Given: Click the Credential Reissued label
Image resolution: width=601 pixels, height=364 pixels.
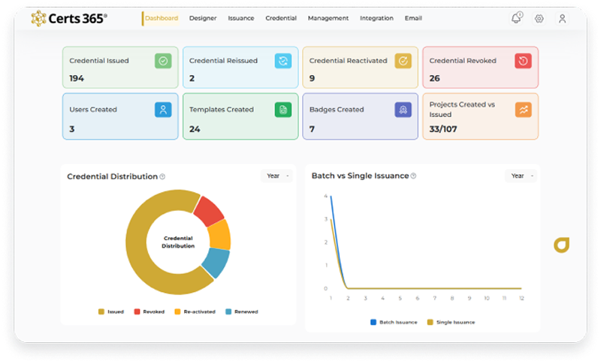Looking at the screenshot, I should point(223,61).
